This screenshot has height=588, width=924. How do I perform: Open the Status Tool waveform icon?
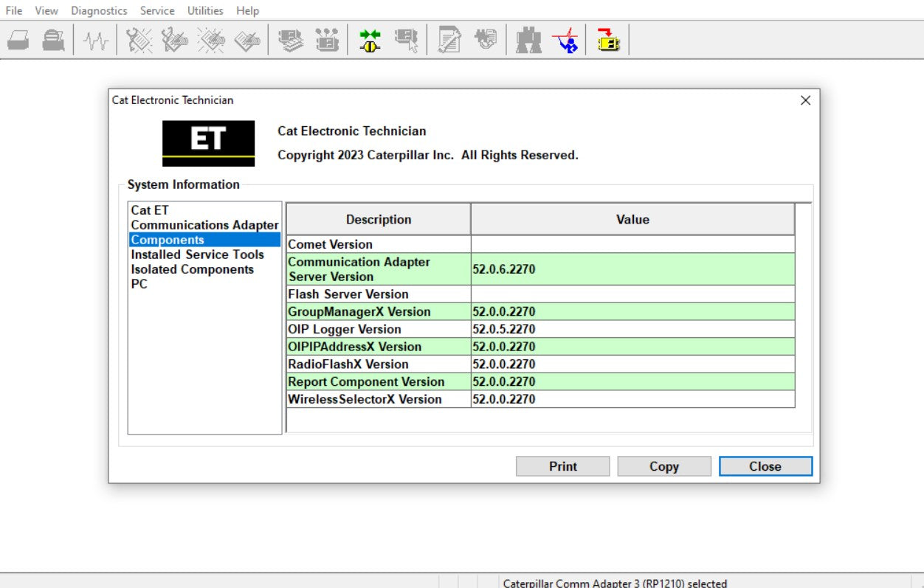[x=95, y=40]
